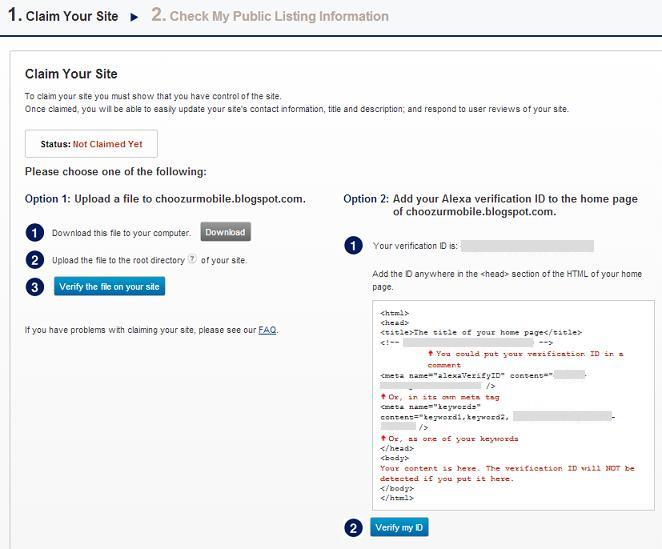Screen dimensions: 662x549
Task: Click Verify the file on your site
Action: click(109, 286)
